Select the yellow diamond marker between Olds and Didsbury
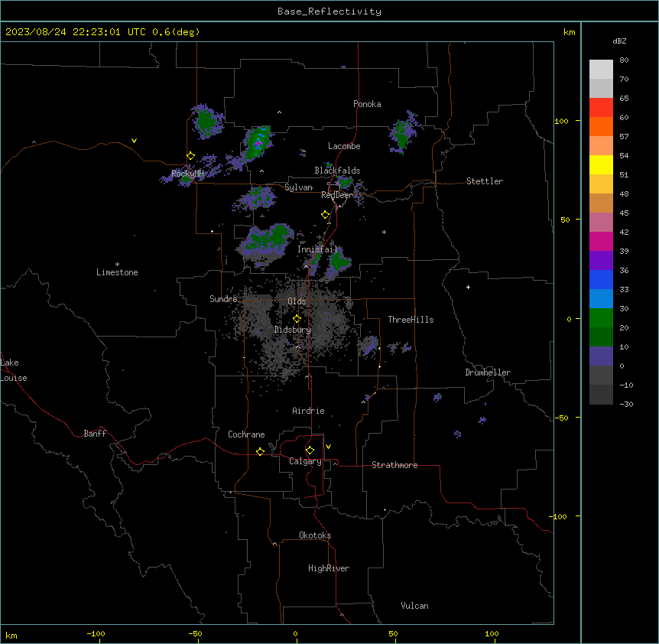 click(297, 319)
